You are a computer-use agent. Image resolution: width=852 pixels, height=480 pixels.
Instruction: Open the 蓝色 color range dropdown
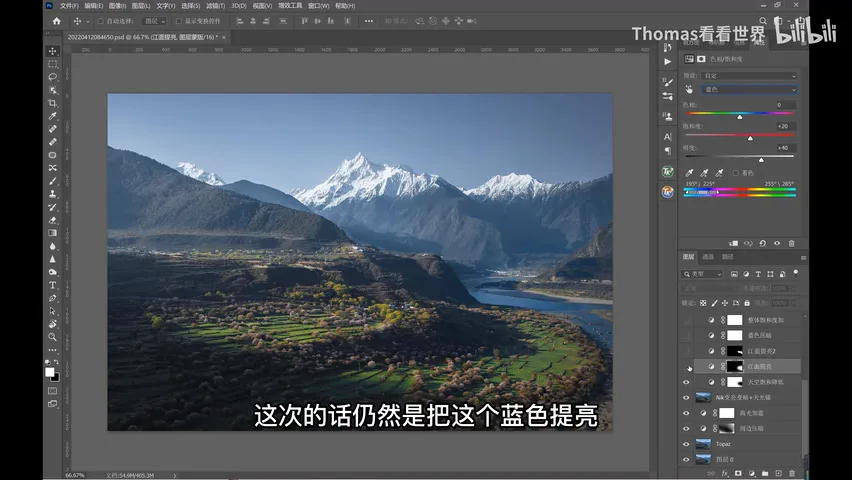click(x=749, y=90)
